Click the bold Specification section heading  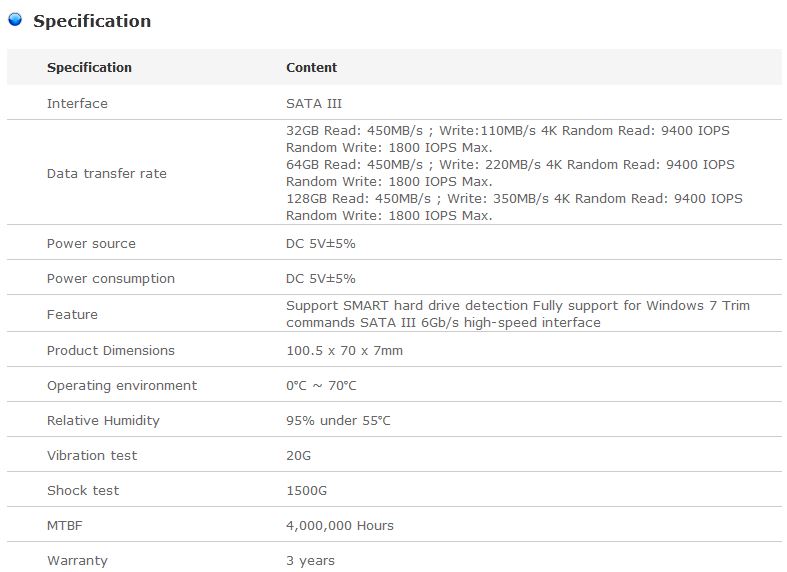point(92,21)
